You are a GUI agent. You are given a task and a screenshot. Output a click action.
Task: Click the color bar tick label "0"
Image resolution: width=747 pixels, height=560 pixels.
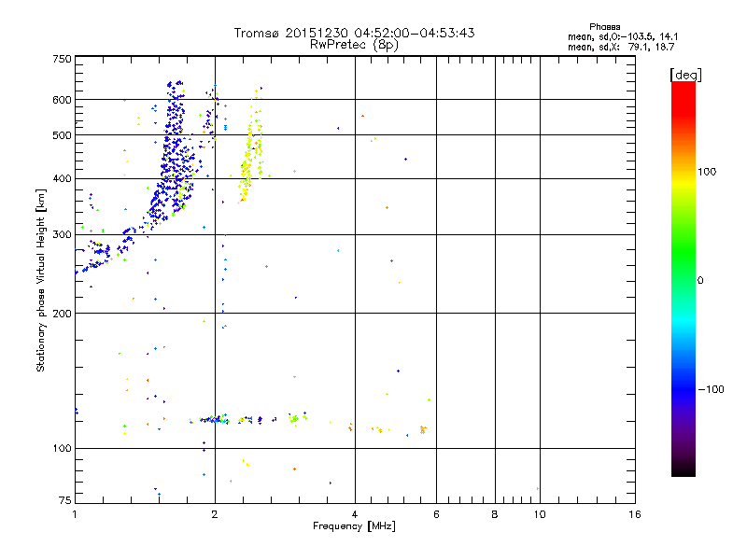pyautogui.click(x=699, y=280)
